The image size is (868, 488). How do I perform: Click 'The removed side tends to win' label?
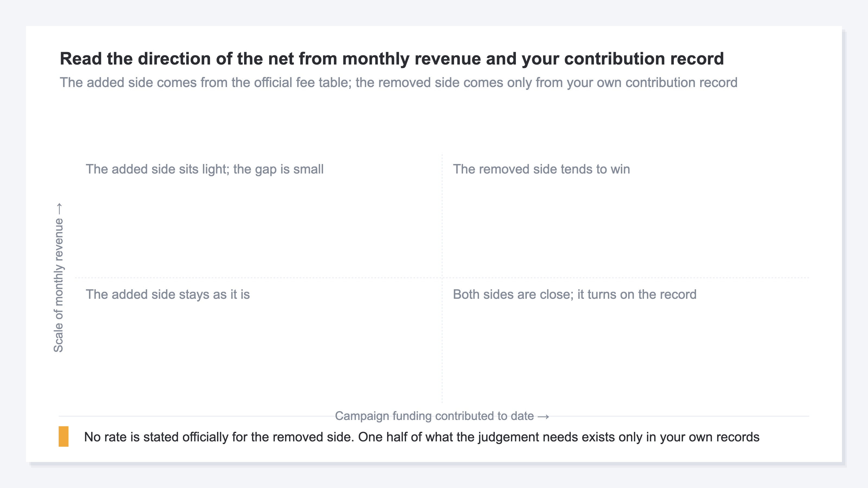tap(541, 169)
